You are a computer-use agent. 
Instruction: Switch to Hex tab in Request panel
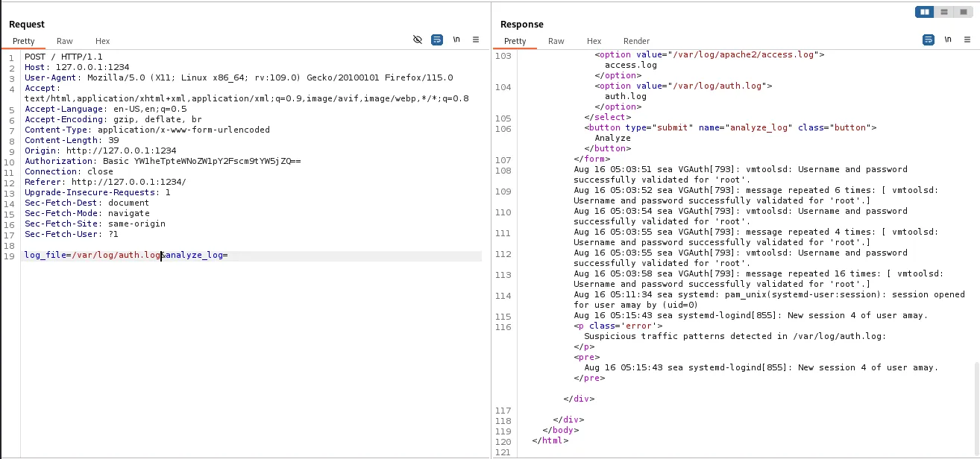[x=102, y=41]
